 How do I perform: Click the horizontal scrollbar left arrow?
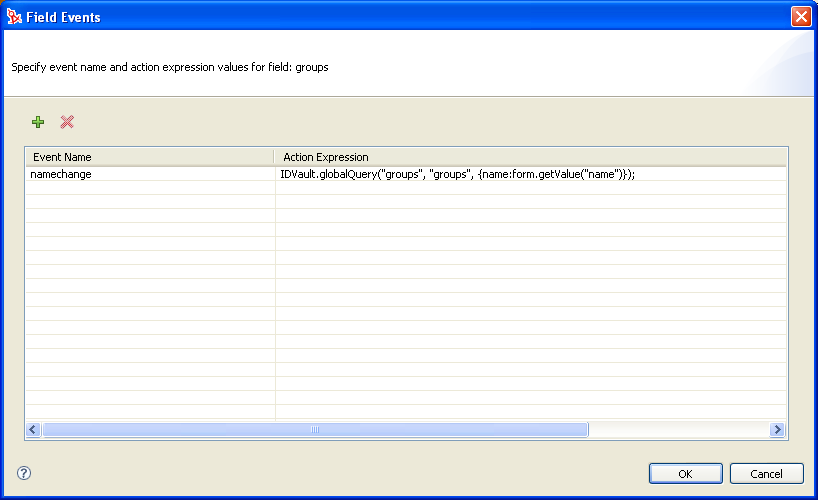pyautogui.click(x=33, y=430)
